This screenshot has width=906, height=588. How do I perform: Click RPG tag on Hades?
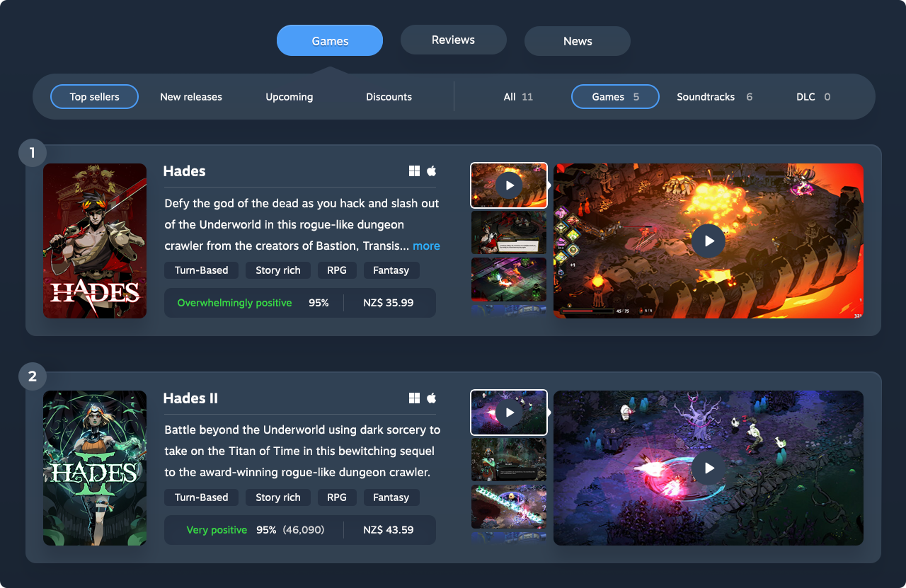point(337,270)
